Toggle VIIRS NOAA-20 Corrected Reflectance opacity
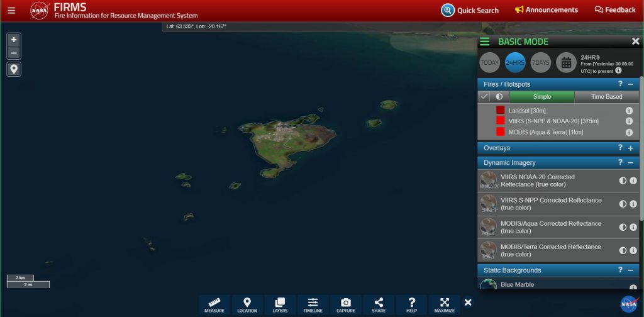644x317 pixels. coord(623,181)
